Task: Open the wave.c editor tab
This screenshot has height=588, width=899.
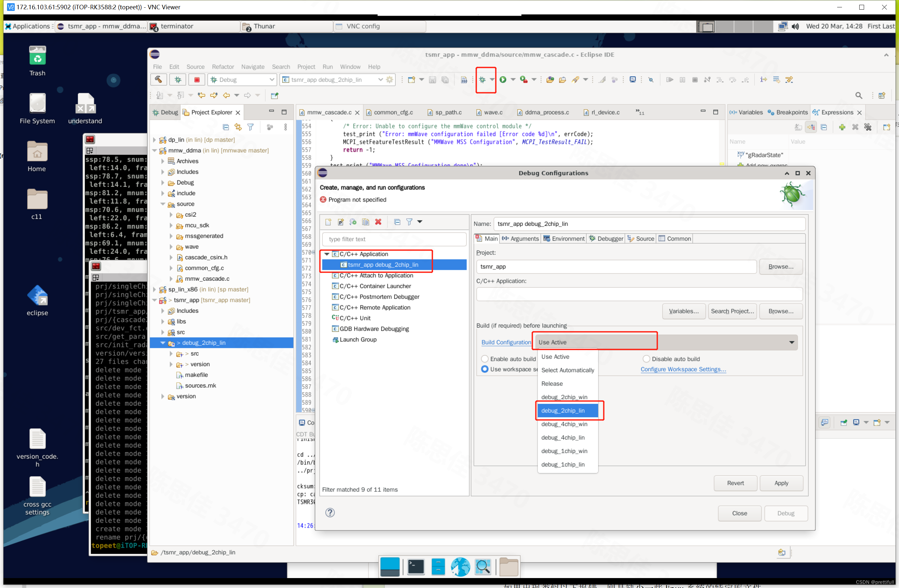Action: (489, 112)
